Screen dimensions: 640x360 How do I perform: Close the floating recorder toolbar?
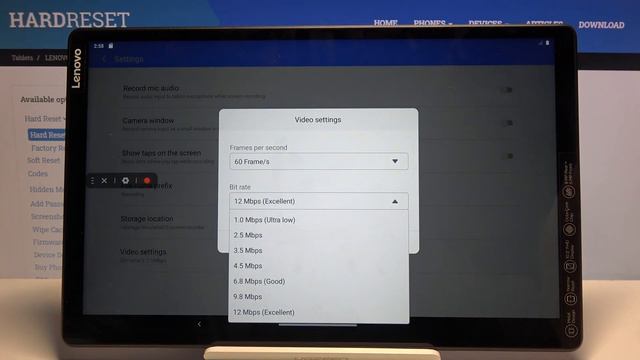(x=104, y=180)
